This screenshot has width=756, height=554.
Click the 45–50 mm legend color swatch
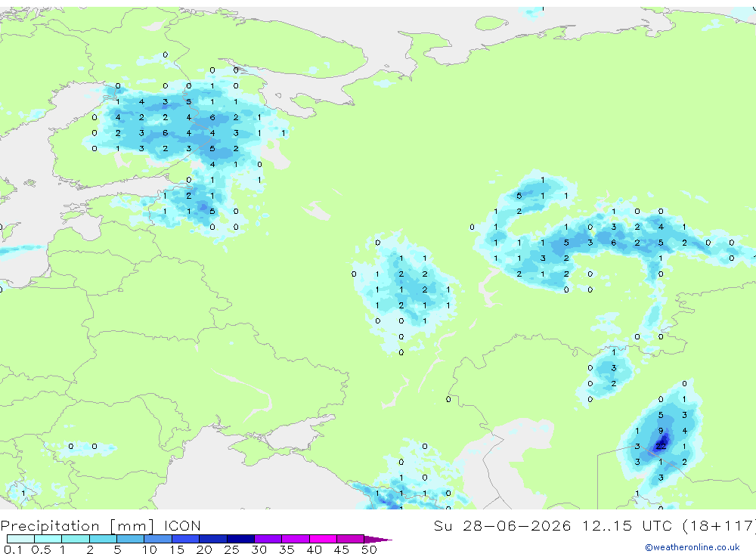351,539
